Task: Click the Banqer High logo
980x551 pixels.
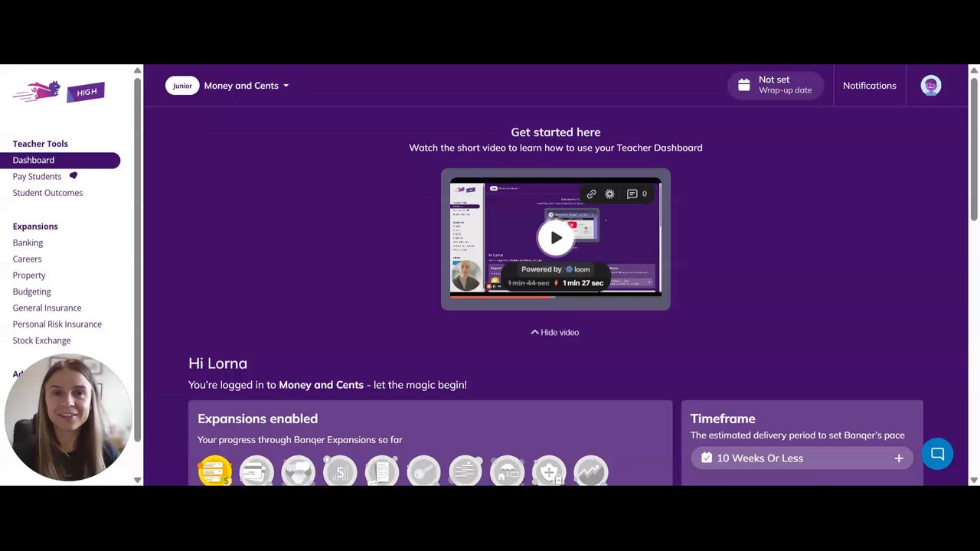Action: 59,92
